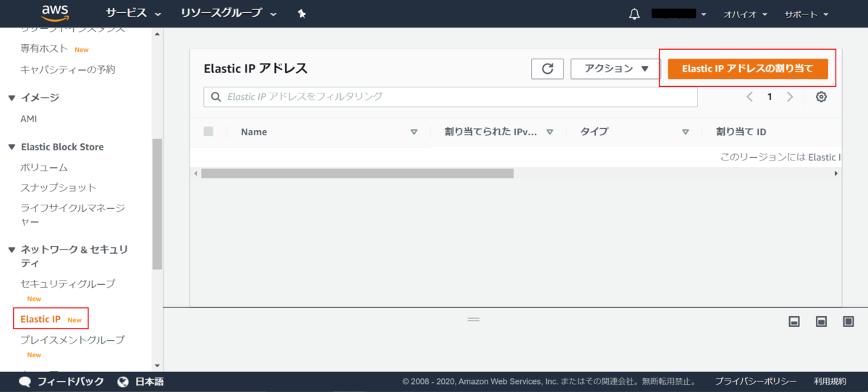
Task: Click the Name column header
Action: pos(254,132)
